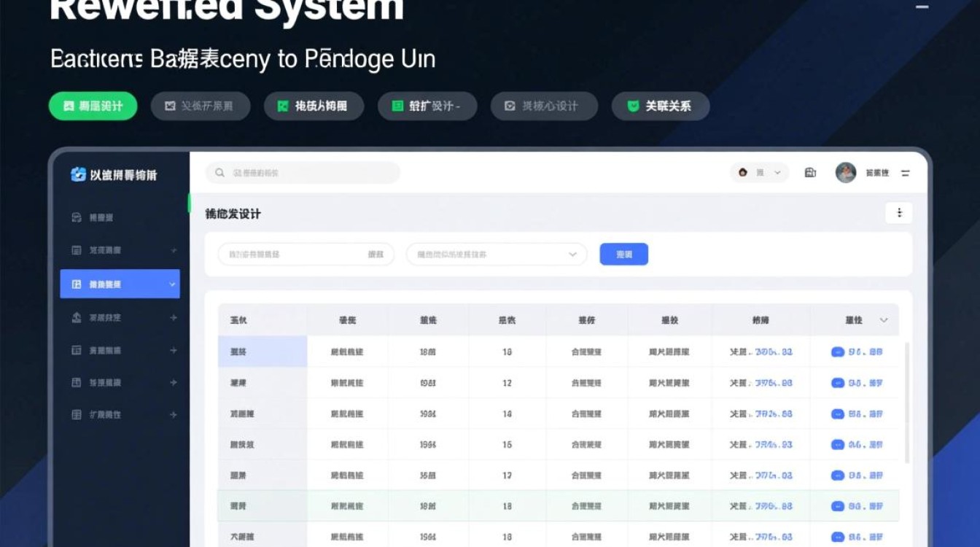The image size is (980, 547).
Task: Open the three-dot options icon on the panel
Action: pyautogui.click(x=900, y=213)
